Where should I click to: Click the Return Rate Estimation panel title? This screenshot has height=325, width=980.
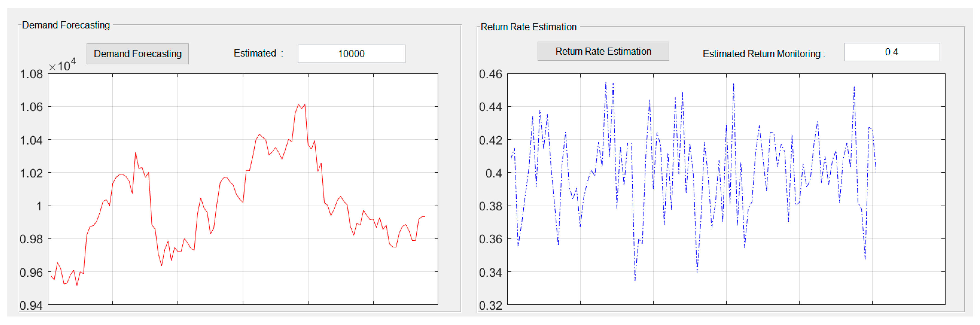point(528,27)
